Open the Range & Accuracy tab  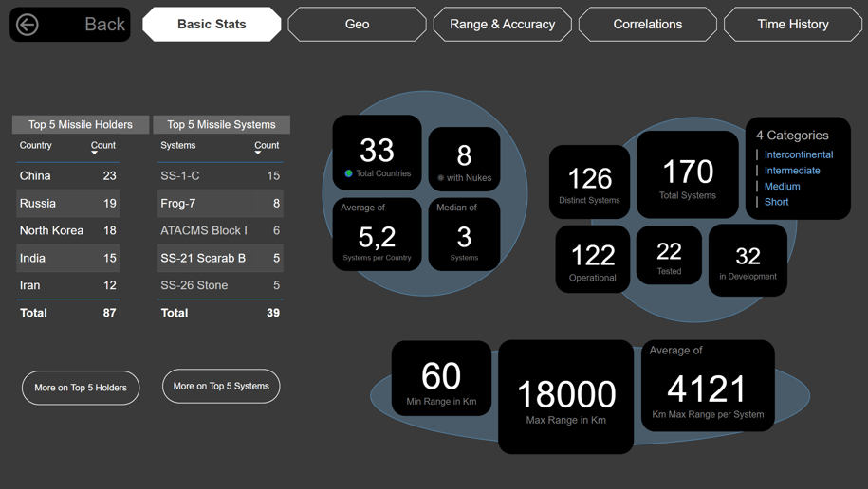point(502,25)
